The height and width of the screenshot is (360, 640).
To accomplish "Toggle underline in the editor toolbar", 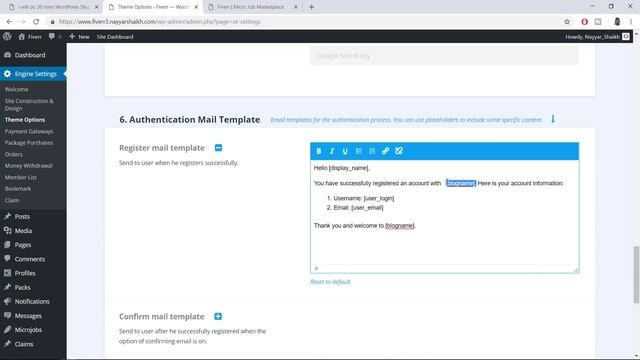I will coord(345,151).
